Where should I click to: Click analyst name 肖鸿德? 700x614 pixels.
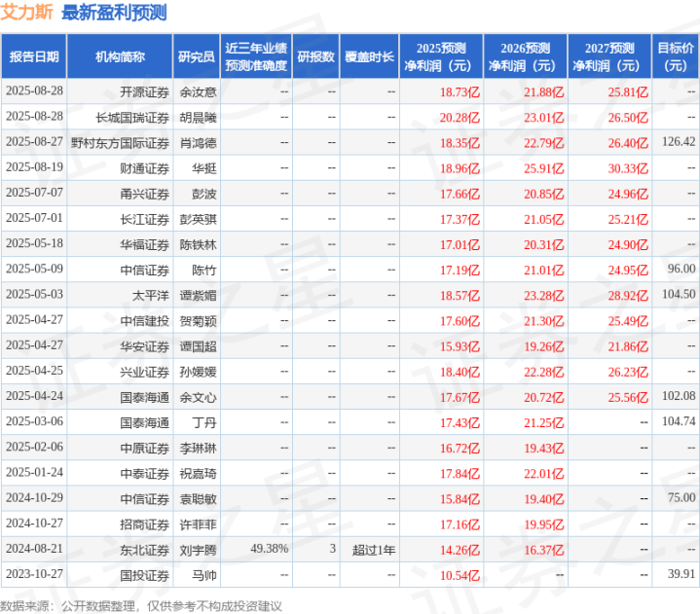[199, 143]
